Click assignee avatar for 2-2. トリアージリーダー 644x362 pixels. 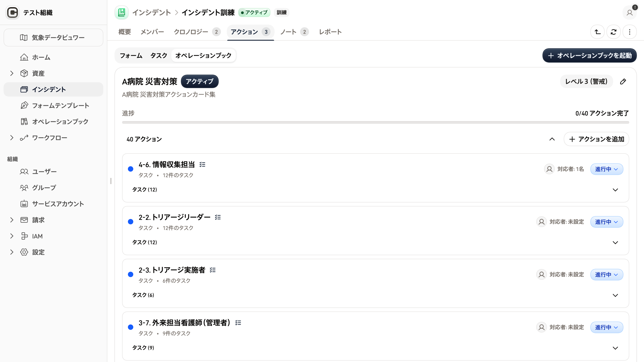click(x=542, y=222)
